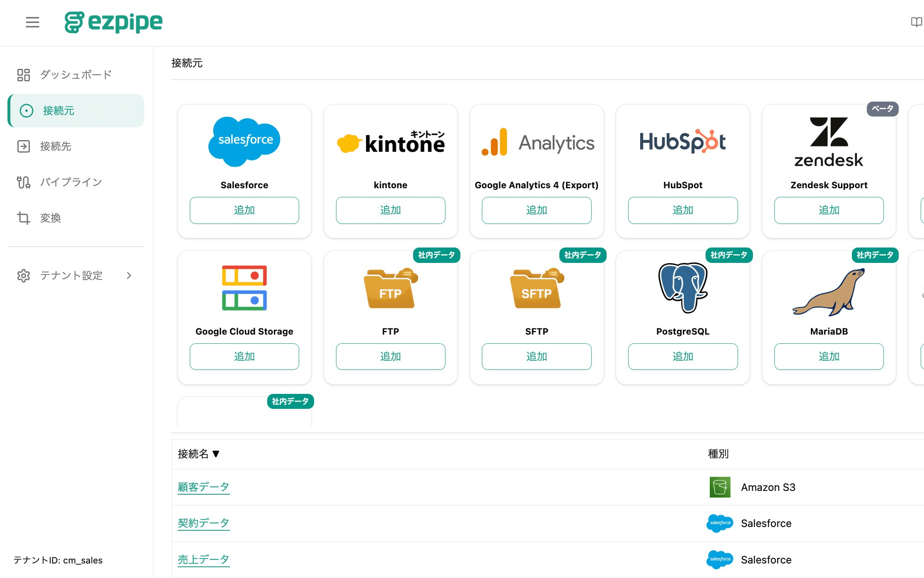Click the HubSpot card title
Screen dimensions: 924x578
point(683,185)
